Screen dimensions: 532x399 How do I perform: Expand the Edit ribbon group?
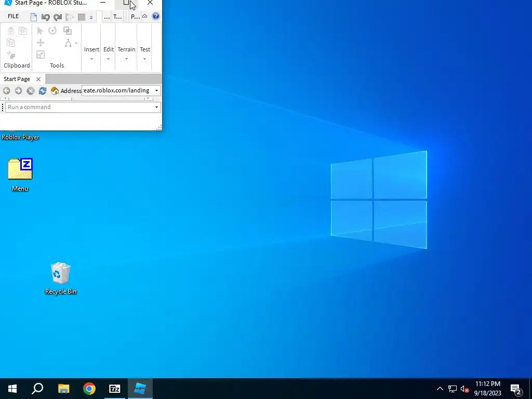click(x=108, y=53)
